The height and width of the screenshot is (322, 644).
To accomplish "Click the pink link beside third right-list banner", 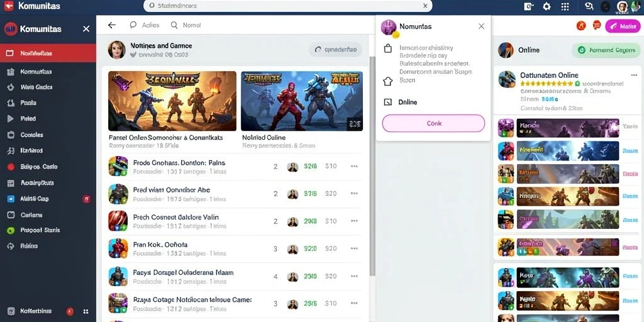I will [630, 174].
